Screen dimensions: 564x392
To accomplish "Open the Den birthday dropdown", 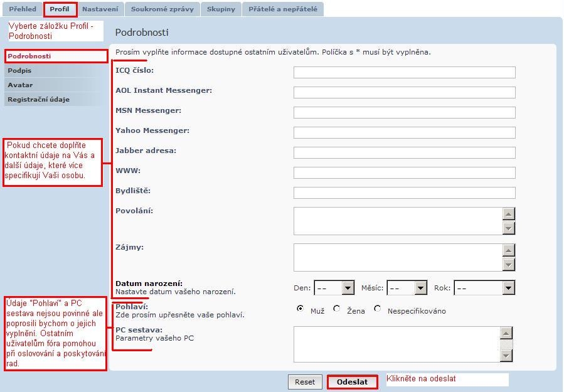I will (x=334, y=288).
